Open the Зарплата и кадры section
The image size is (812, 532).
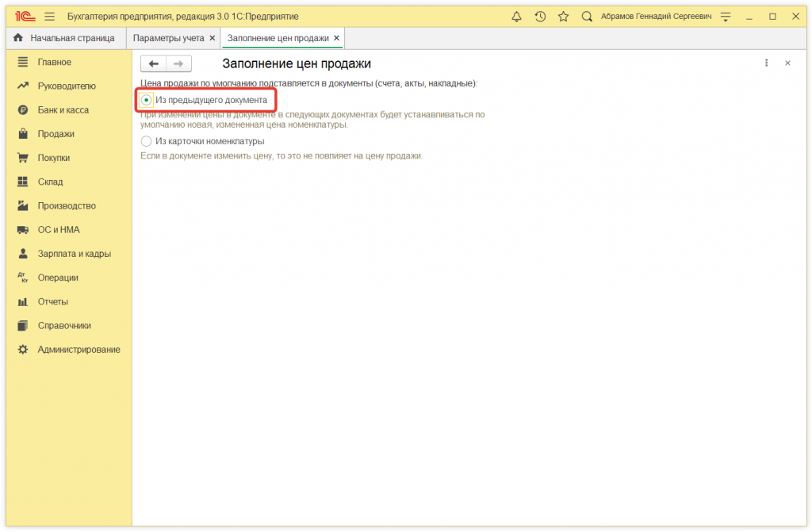(68, 253)
